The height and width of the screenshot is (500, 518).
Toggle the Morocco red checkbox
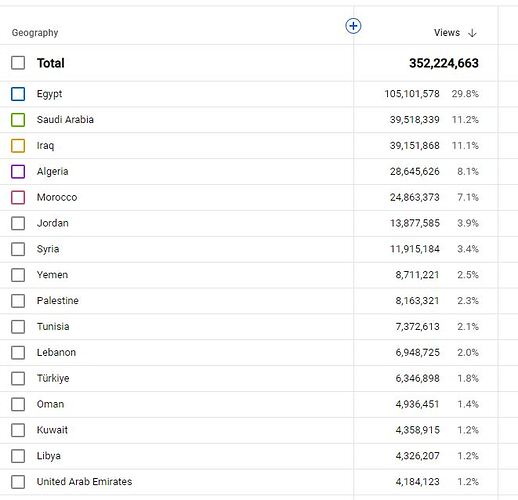[18, 197]
